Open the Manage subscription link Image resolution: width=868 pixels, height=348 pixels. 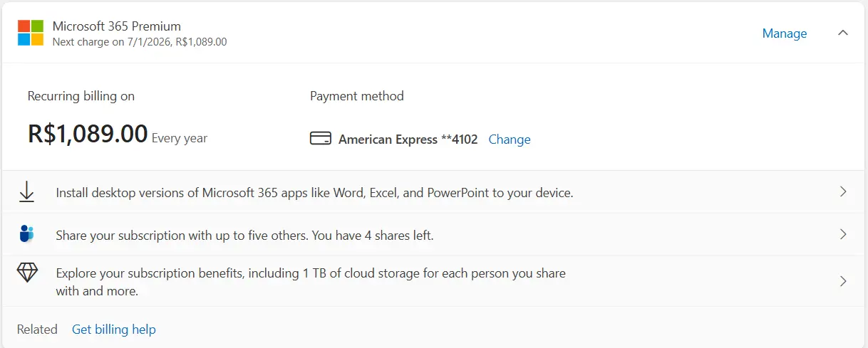tap(785, 33)
